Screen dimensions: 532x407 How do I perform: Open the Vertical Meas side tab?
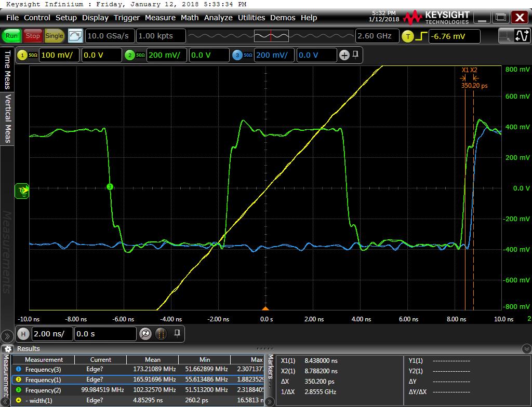[x=7, y=118]
